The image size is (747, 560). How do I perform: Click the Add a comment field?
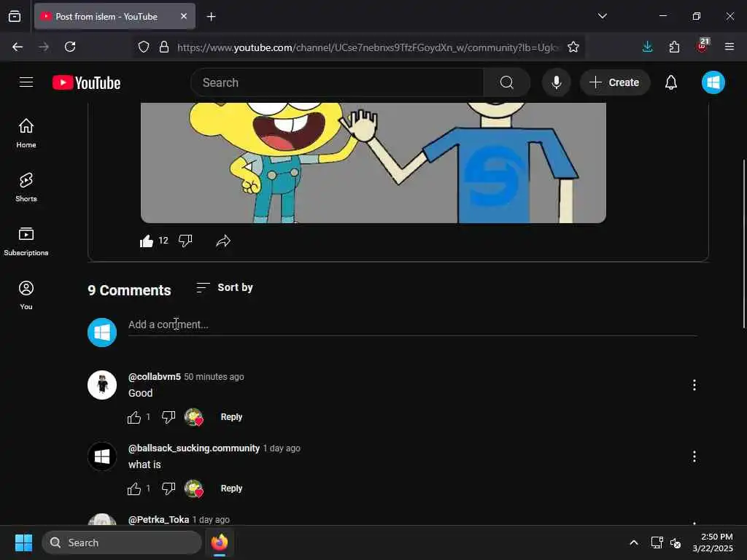tap(413, 324)
